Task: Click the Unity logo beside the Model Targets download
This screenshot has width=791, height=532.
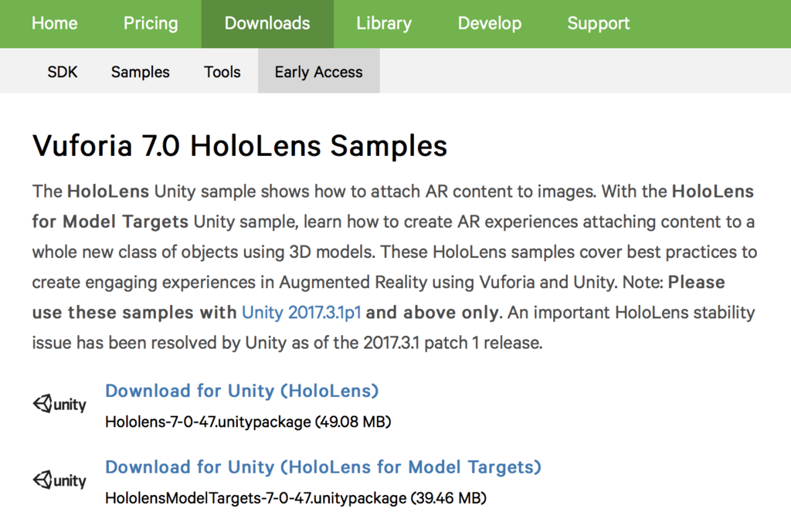Action: (59, 480)
